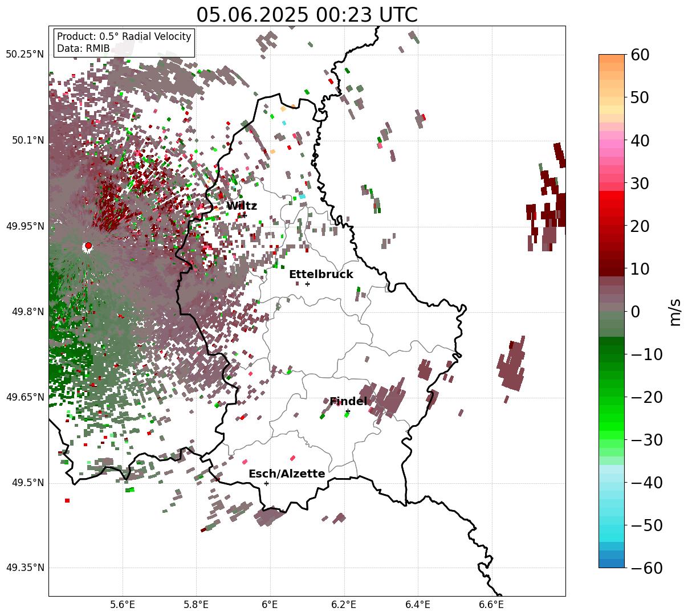Click the Findel city label
This screenshot has height=616, width=688.
[348, 402]
